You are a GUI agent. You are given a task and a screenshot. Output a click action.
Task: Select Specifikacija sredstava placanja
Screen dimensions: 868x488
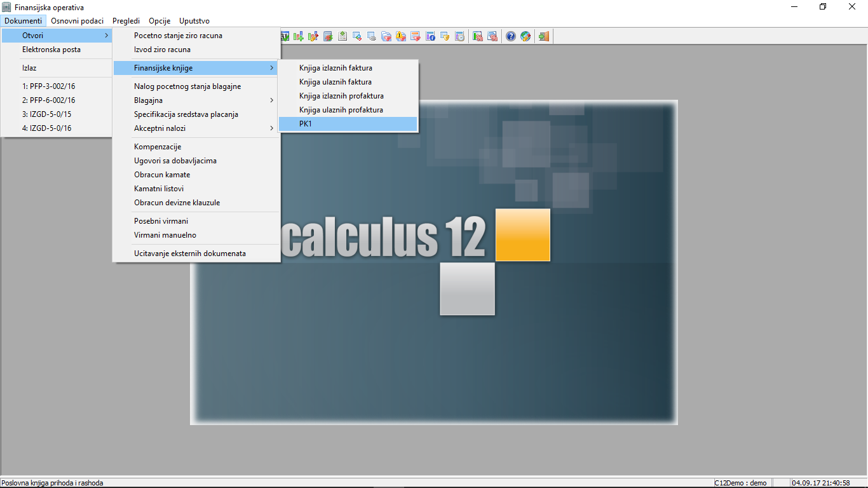click(196, 114)
